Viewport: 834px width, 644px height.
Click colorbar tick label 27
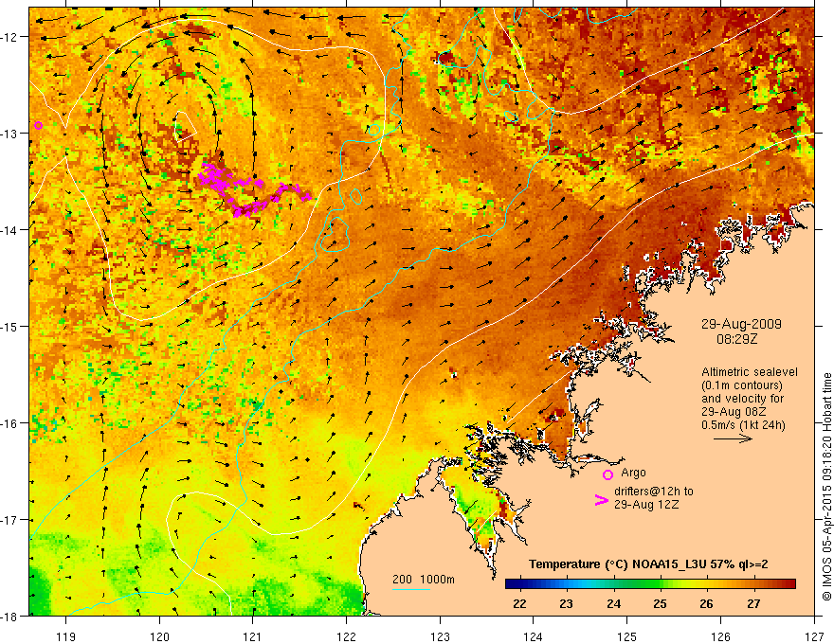point(753,603)
